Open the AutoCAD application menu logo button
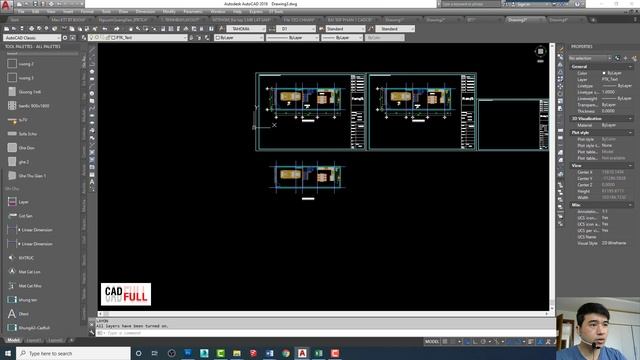The height and width of the screenshot is (360, 640). (x=6, y=6)
